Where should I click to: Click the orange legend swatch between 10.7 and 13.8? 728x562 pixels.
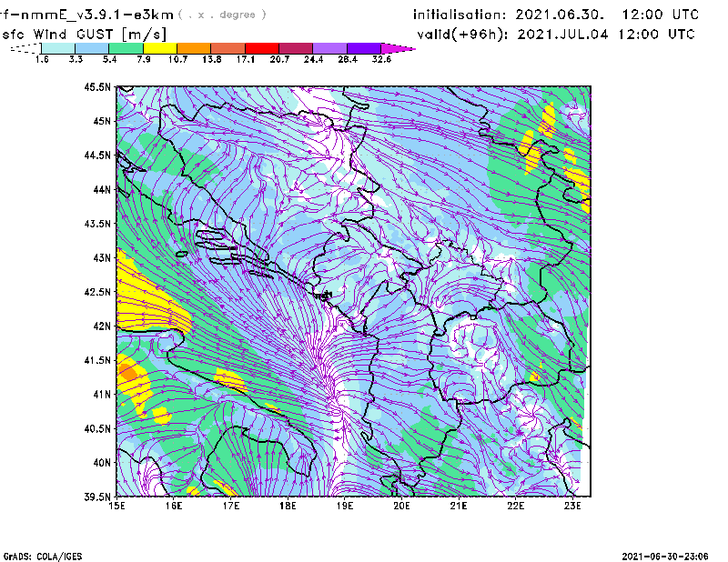coord(194,48)
